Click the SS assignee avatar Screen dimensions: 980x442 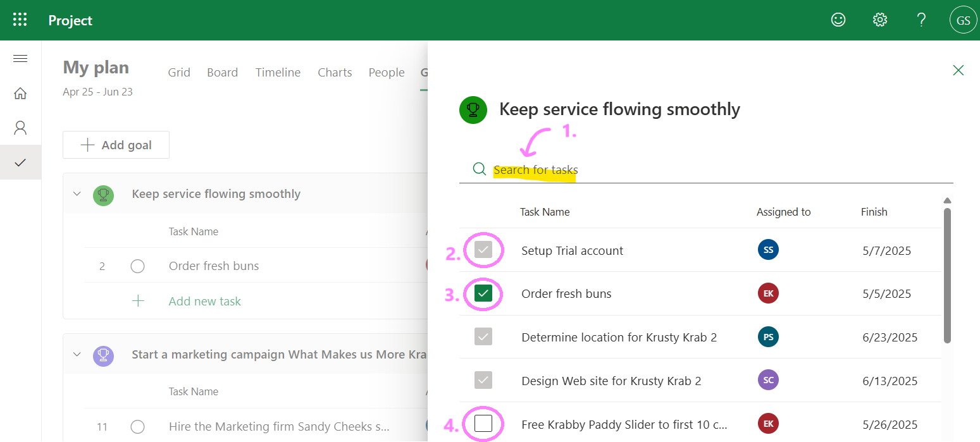(768, 250)
